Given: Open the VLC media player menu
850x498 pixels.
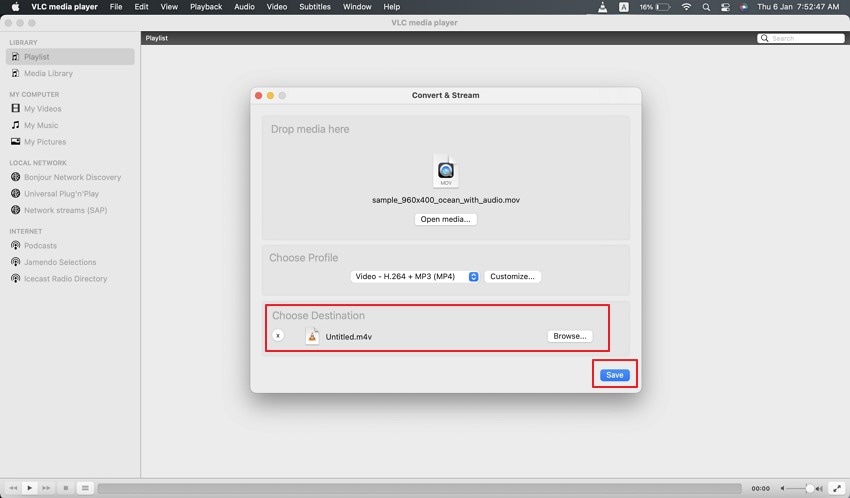Looking at the screenshot, I should 65,7.
